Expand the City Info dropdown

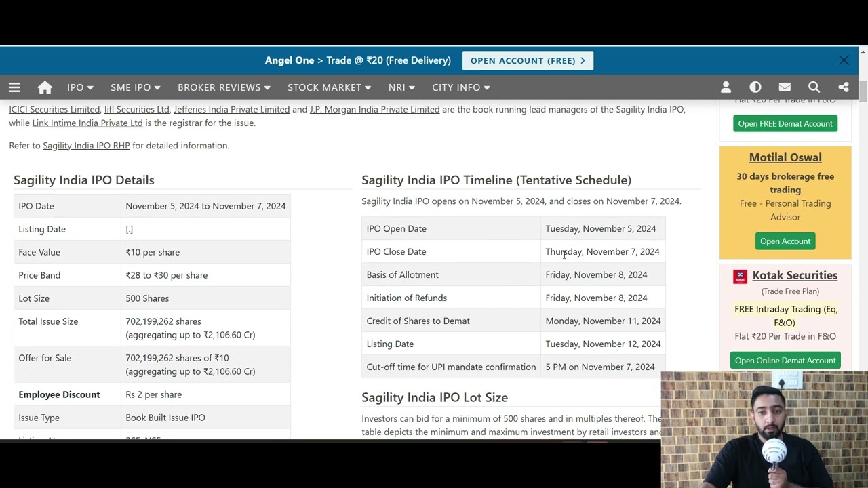point(461,87)
